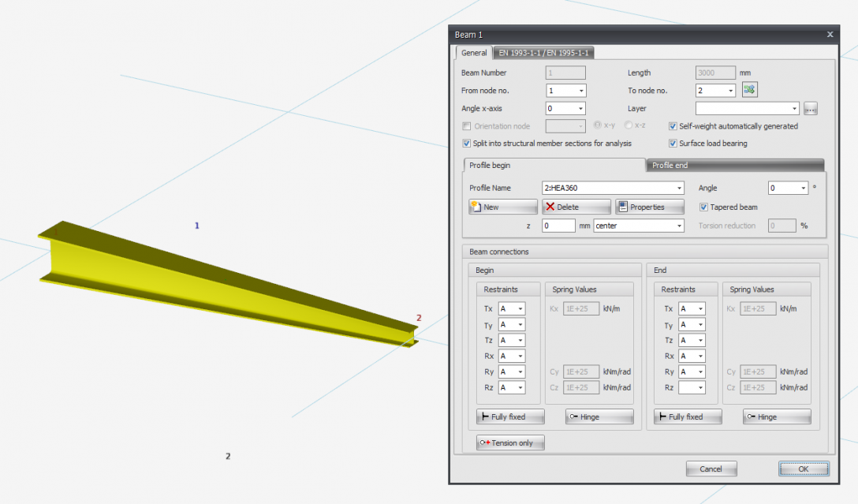This screenshot has height=504, width=858.
Task: Cancel the Beam 1 dialog
Action: [x=711, y=469]
